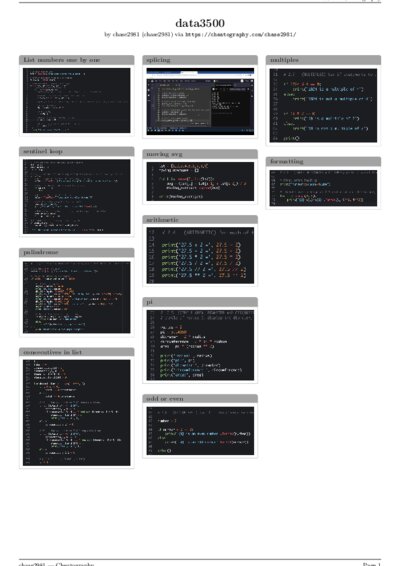The image size is (400, 566).
Task: Select the 'splicing' section header
Action: (200, 60)
